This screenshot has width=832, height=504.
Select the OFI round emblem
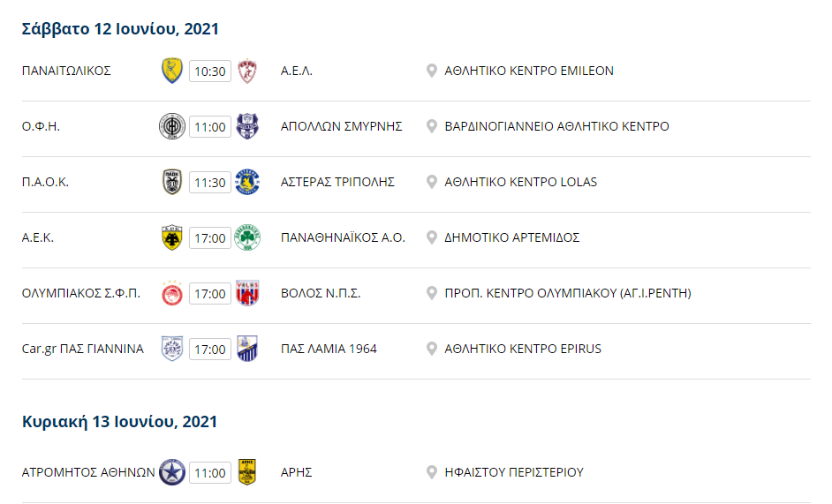(x=172, y=127)
